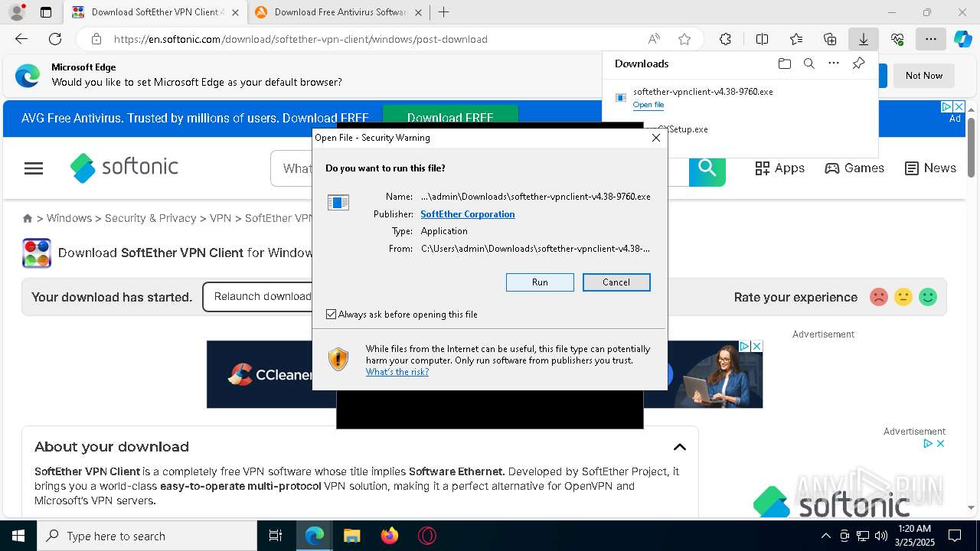The width and height of the screenshot is (980, 551).
Task: Open Browser essentials heart icon
Action: pos(897,39)
